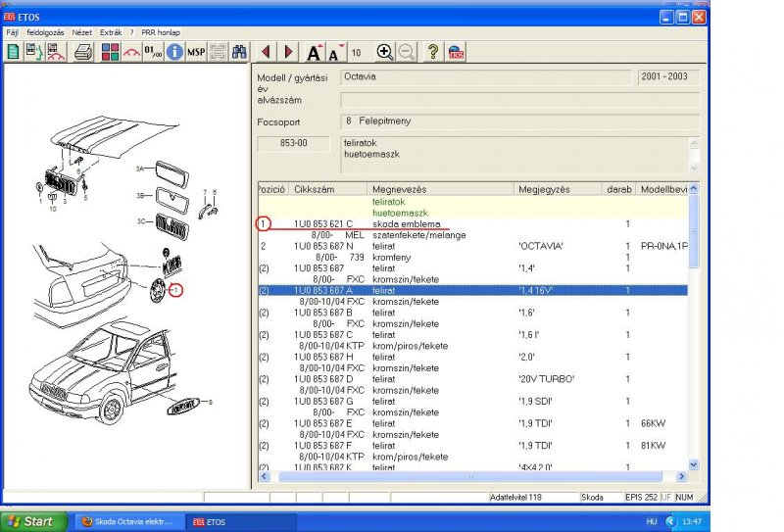Click the 2001 - 2003 year field

coord(668,77)
